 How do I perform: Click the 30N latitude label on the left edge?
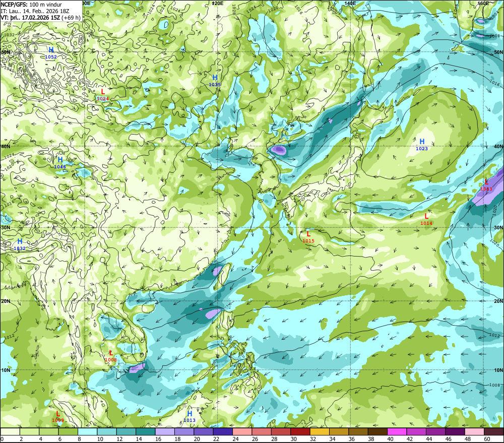[x=6, y=228]
